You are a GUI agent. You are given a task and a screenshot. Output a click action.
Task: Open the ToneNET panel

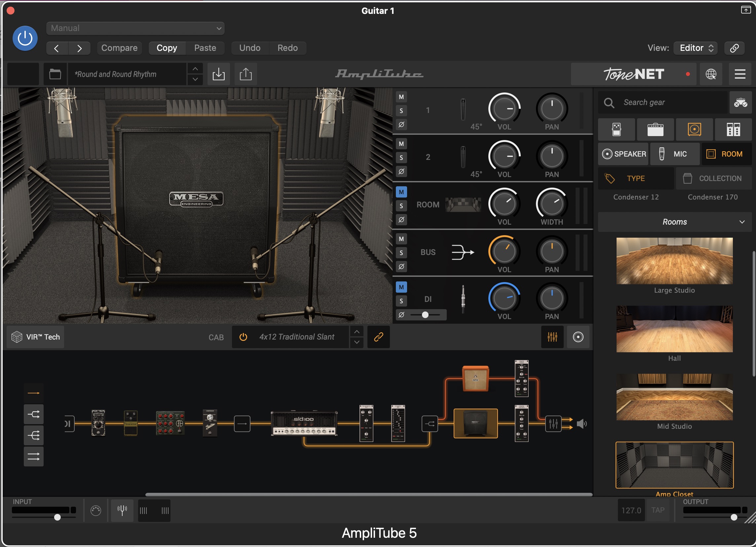(634, 74)
